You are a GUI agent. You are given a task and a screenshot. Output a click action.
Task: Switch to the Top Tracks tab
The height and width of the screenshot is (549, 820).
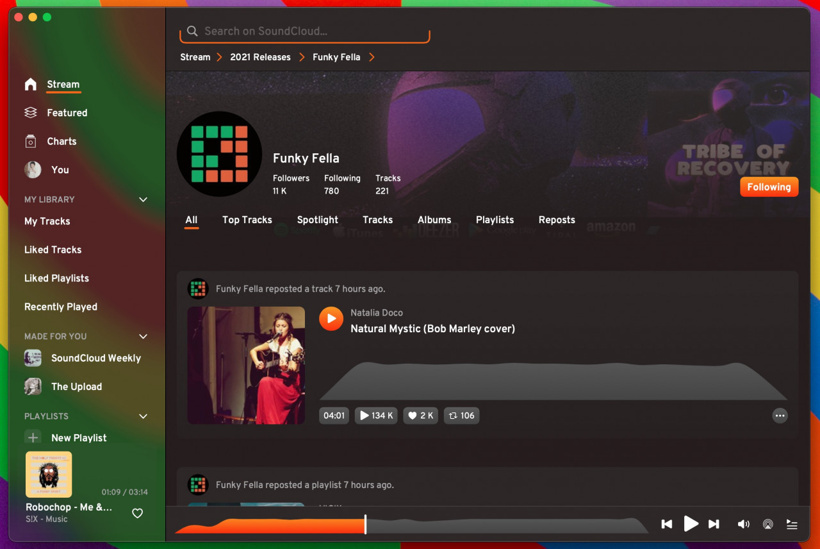247,220
